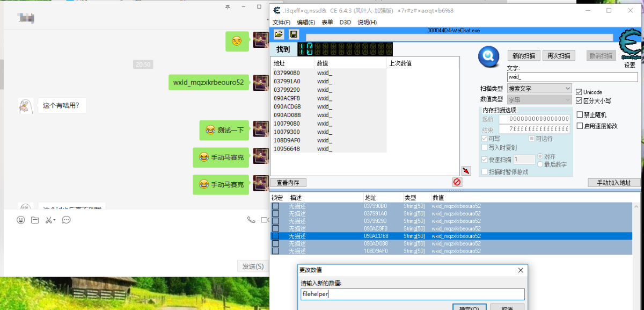Open the emoji picker in WeChat
Image resolution: width=644 pixels, height=310 pixels.
coord(20,220)
